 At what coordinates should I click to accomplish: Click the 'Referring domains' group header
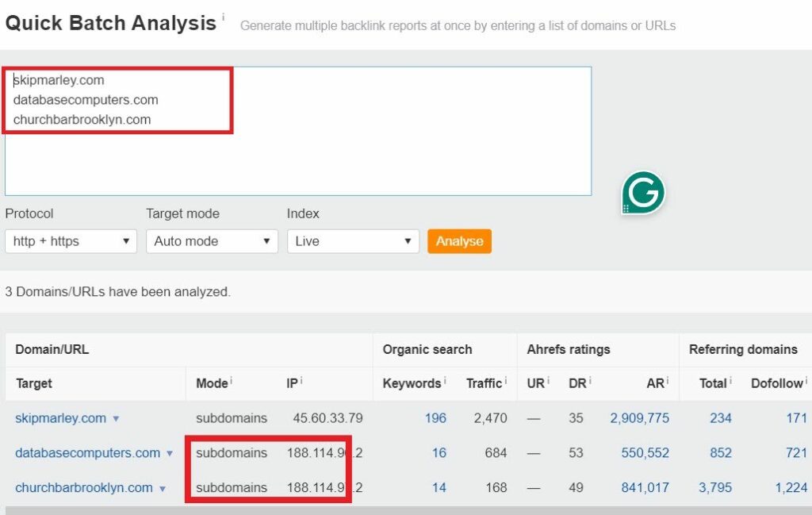[743, 349]
